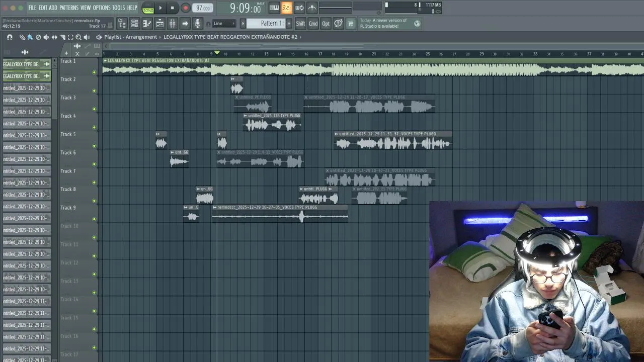This screenshot has height=362, width=644.
Task: Select the Slip tool in playlist toolbar
Action: 54,37
